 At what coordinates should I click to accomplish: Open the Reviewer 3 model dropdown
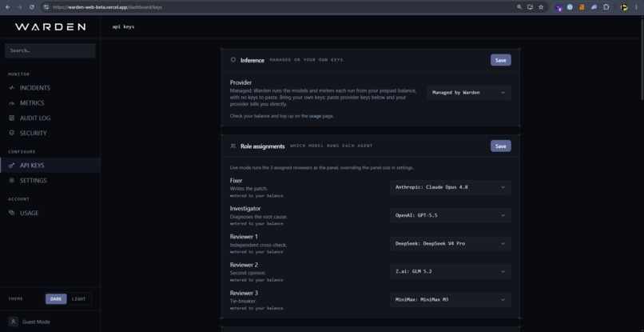coord(451,300)
